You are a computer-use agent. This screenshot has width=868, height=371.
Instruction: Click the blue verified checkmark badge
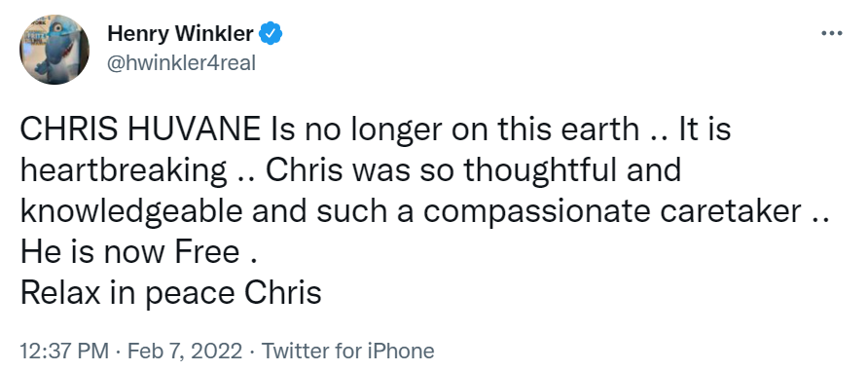coord(271,34)
